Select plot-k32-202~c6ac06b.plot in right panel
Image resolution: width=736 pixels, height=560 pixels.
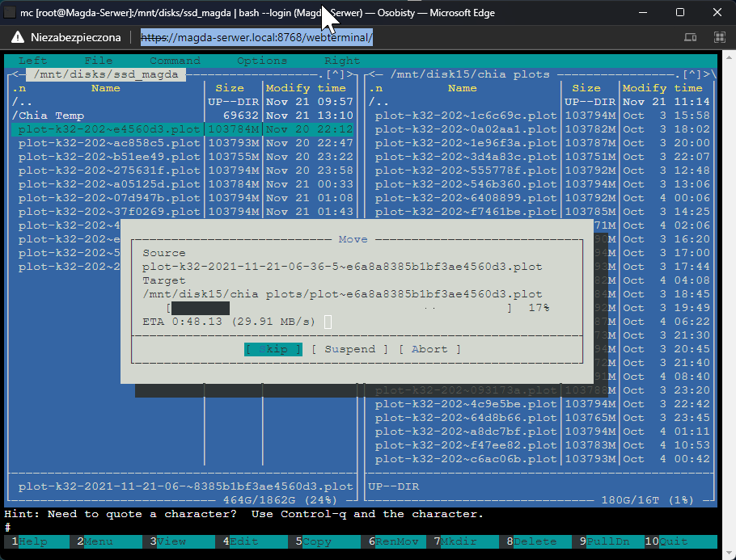[x=539, y=459]
